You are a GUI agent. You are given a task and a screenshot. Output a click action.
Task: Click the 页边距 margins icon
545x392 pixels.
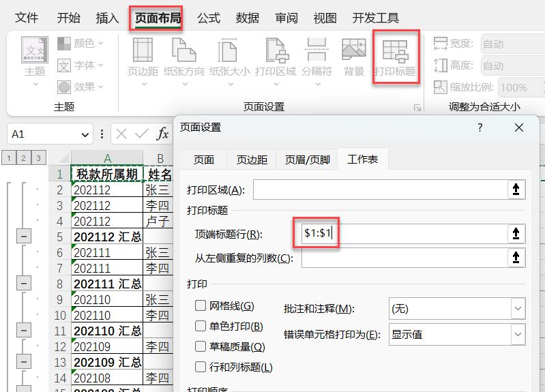[143, 50]
